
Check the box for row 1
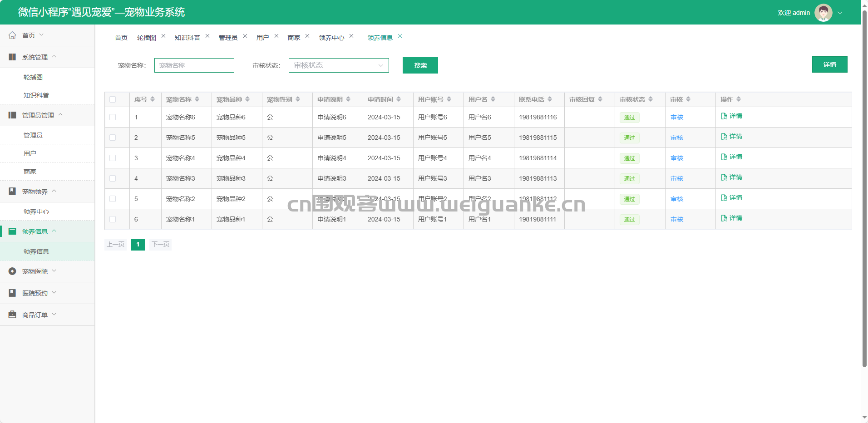click(113, 117)
